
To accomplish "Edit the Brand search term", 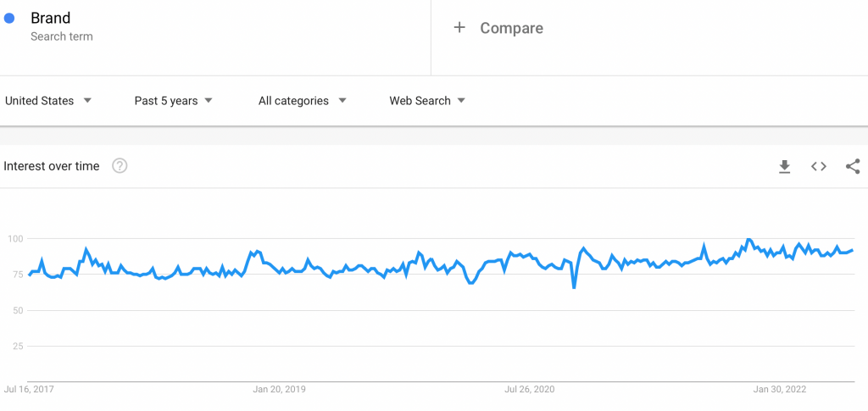I will 50,19.
